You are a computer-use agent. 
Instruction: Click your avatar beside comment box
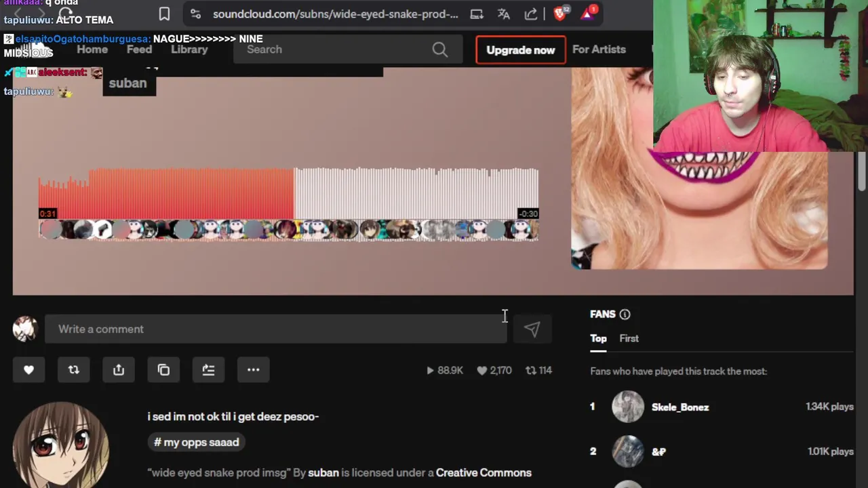coord(25,329)
